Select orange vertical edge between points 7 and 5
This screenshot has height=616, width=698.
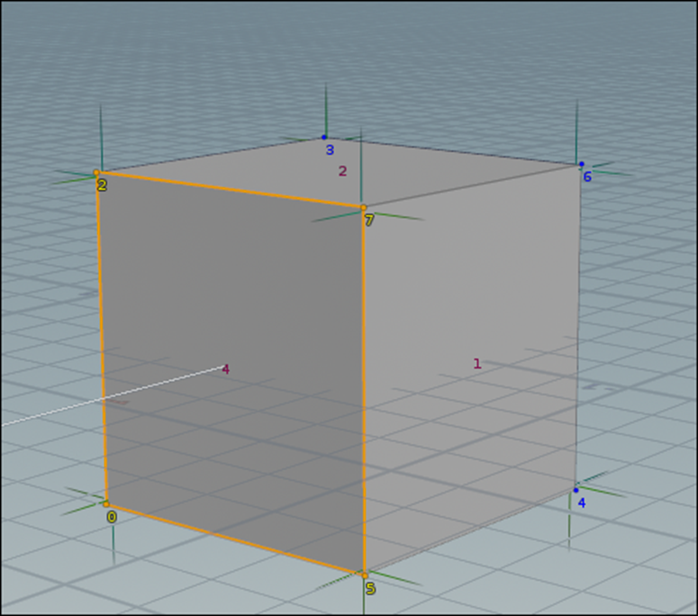click(x=364, y=392)
